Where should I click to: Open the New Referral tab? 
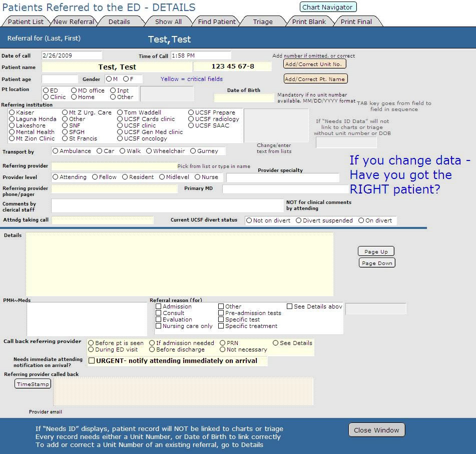(x=74, y=21)
